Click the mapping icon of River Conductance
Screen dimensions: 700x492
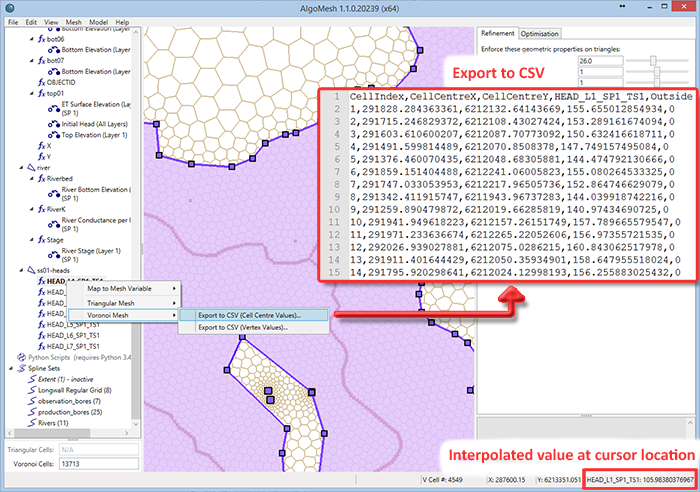pos(54,224)
